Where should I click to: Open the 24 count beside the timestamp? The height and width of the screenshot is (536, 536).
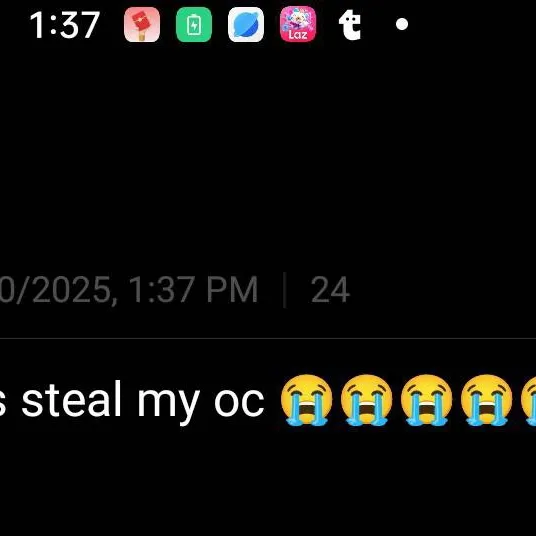point(330,290)
